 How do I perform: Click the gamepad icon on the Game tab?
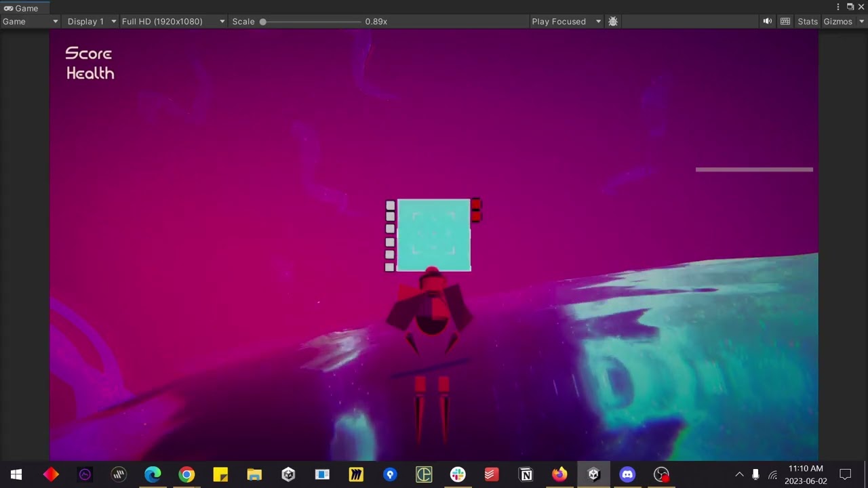click(9, 8)
